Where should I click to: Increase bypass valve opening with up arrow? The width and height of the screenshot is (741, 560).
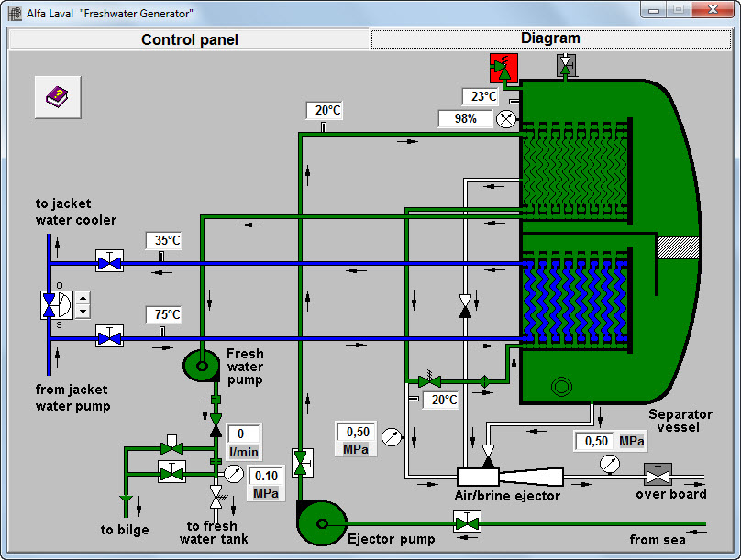pos(83,298)
